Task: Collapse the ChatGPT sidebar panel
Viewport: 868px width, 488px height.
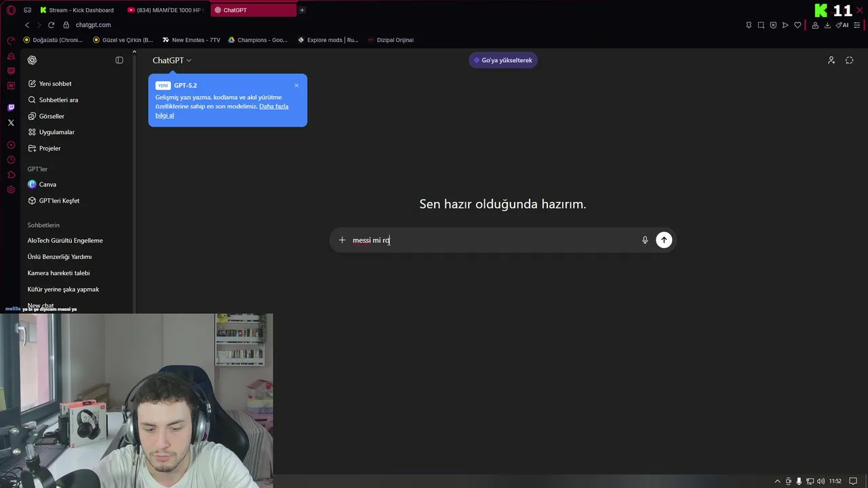Action: pos(119,60)
